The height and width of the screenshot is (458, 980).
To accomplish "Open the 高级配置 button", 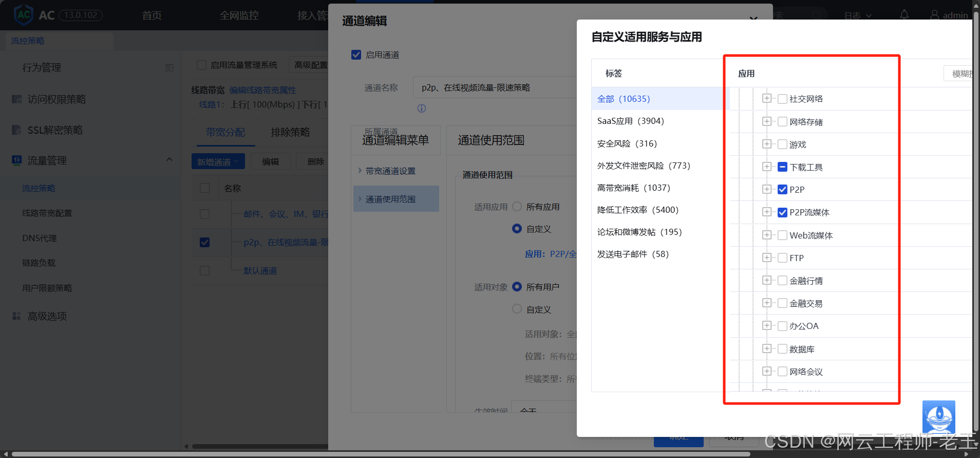I will [x=309, y=65].
